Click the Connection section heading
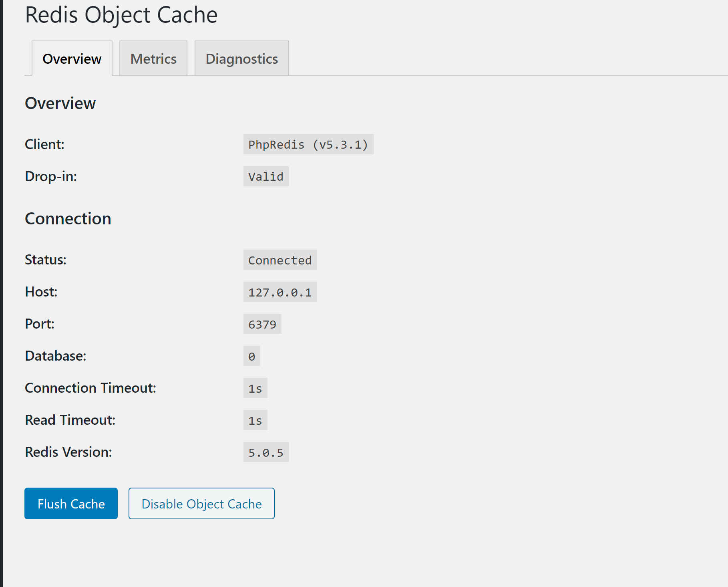Viewport: 728px width, 587px height. point(68,219)
